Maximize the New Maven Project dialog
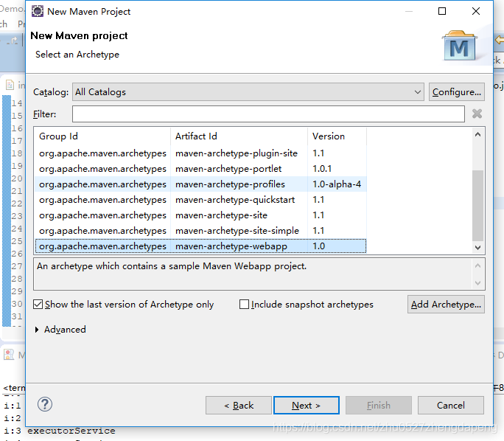The image size is (504, 441). coord(442,11)
